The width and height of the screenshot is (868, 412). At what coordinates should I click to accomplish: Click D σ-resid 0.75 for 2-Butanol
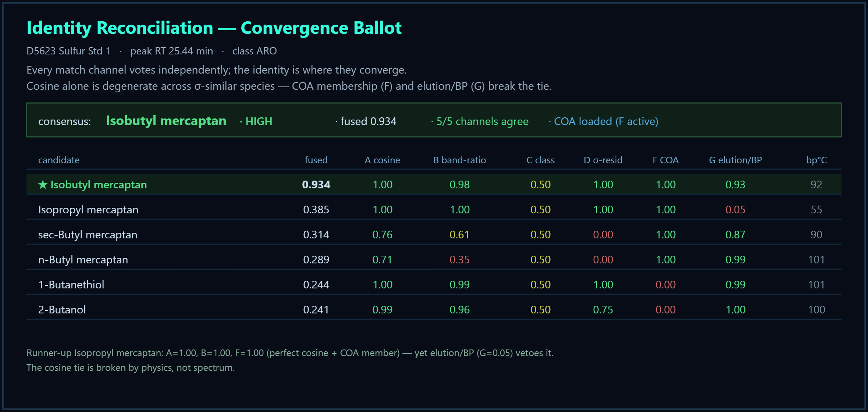[603, 310]
